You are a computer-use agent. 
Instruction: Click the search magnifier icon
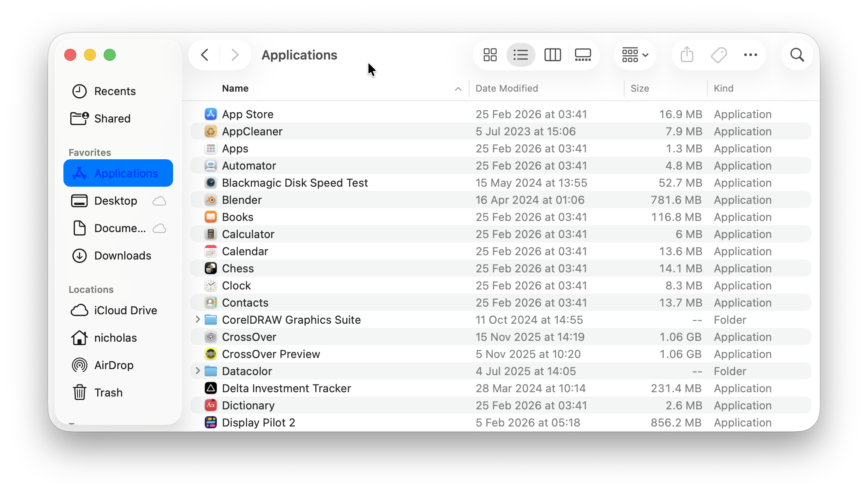797,55
